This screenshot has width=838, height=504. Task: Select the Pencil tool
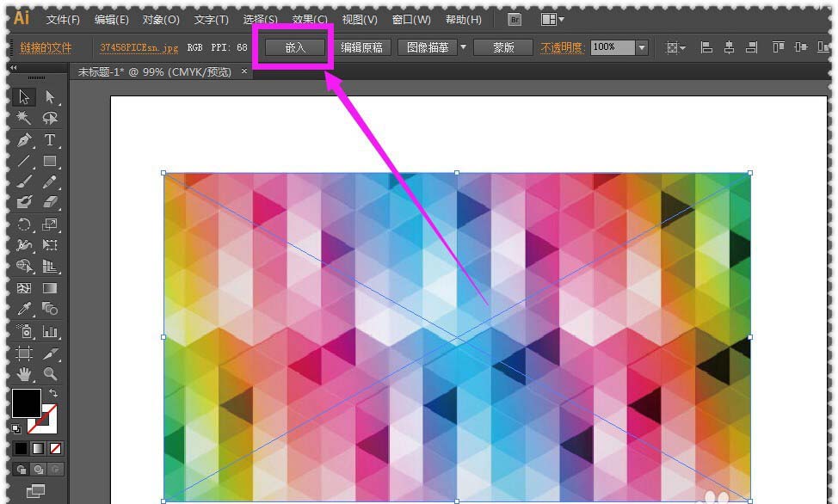point(50,181)
